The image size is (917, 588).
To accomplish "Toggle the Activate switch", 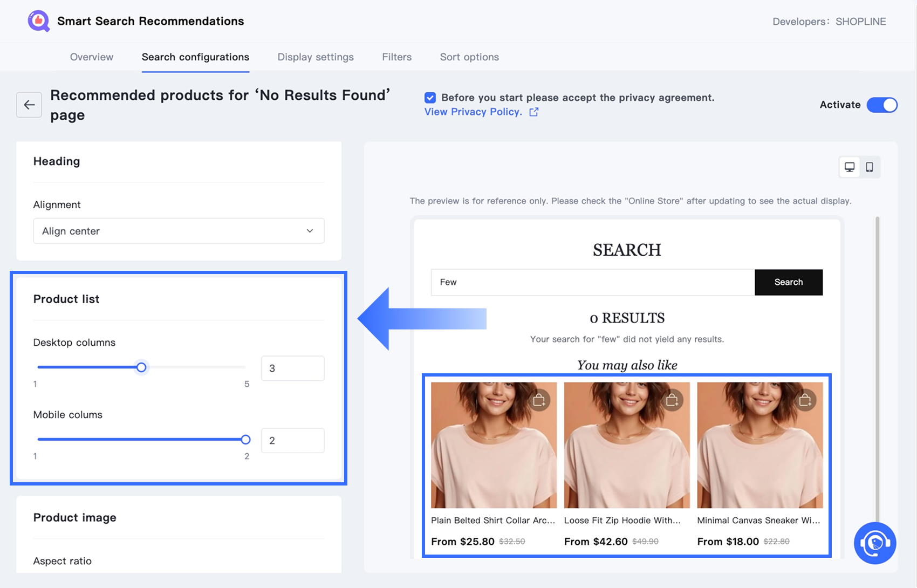I will 882,105.
